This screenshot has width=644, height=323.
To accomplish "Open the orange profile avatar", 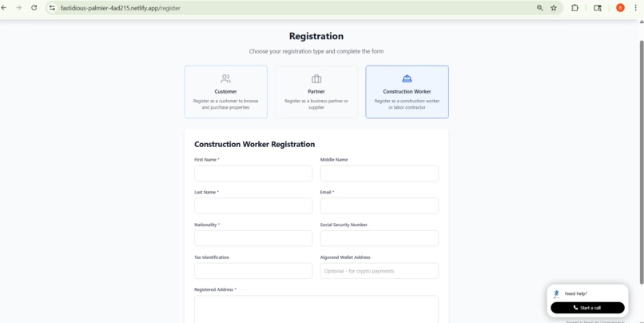I will point(620,8).
